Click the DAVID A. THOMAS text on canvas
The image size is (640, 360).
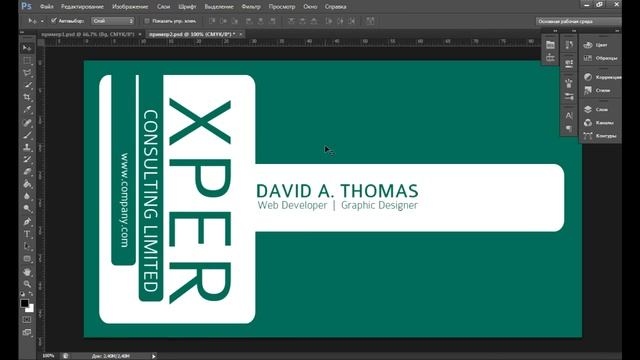pos(337,191)
